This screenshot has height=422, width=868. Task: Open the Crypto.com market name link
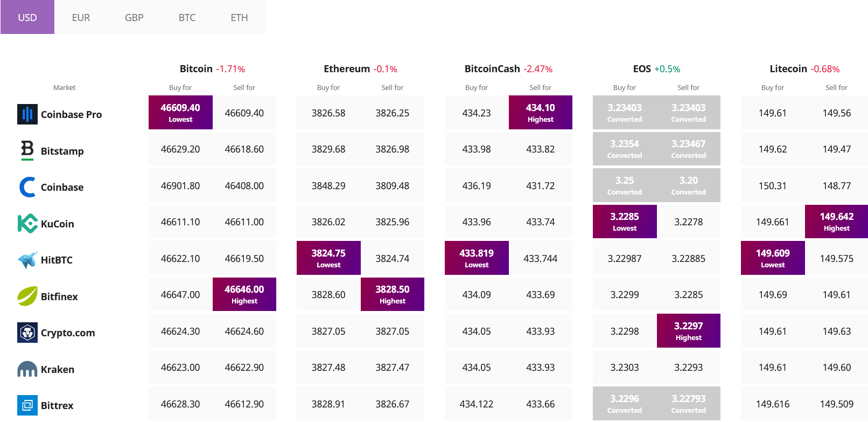(x=68, y=333)
